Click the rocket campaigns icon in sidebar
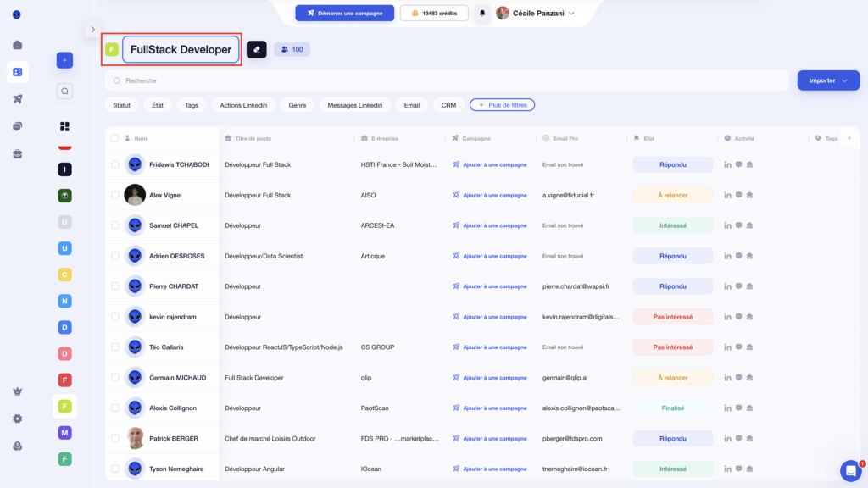 click(17, 99)
